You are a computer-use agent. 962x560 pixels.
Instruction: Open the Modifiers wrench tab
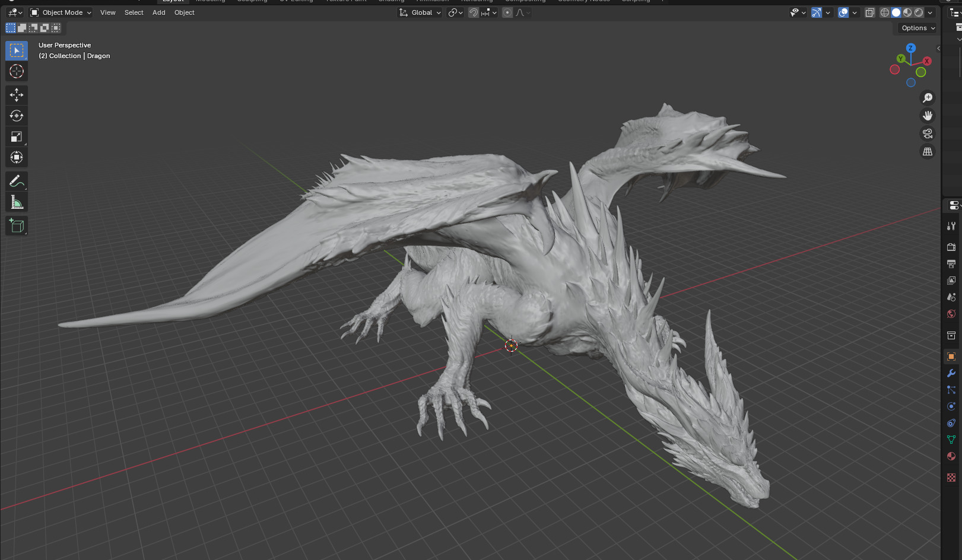point(951,373)
